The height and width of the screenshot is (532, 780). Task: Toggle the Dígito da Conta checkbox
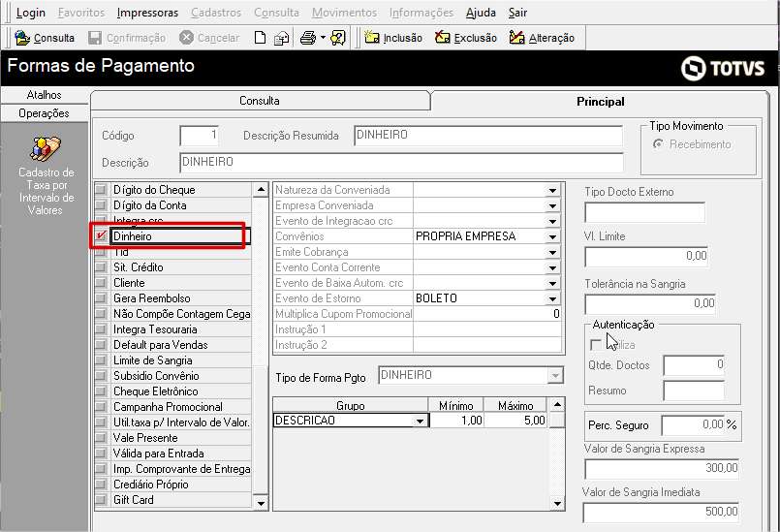point(101,205)
